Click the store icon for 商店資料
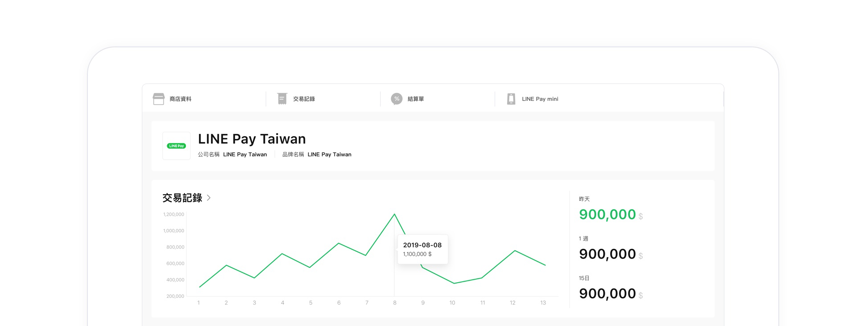This screenshot has width=868, height=326. pos(158,99)
